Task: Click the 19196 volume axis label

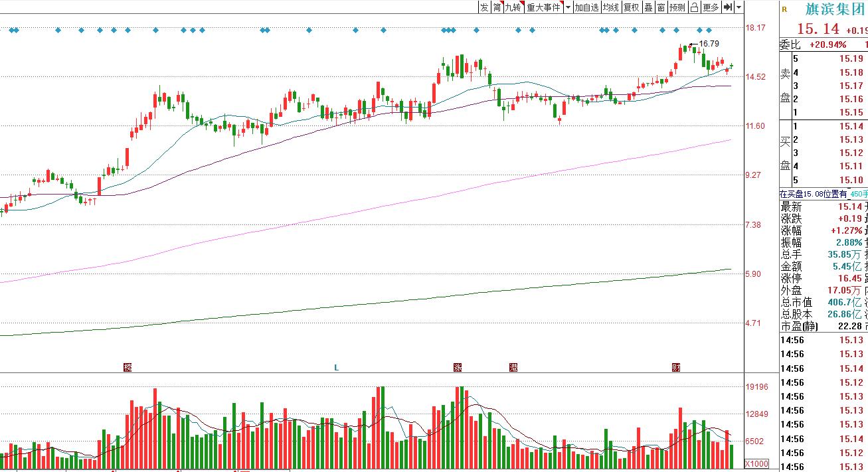Action: (756, 386)
